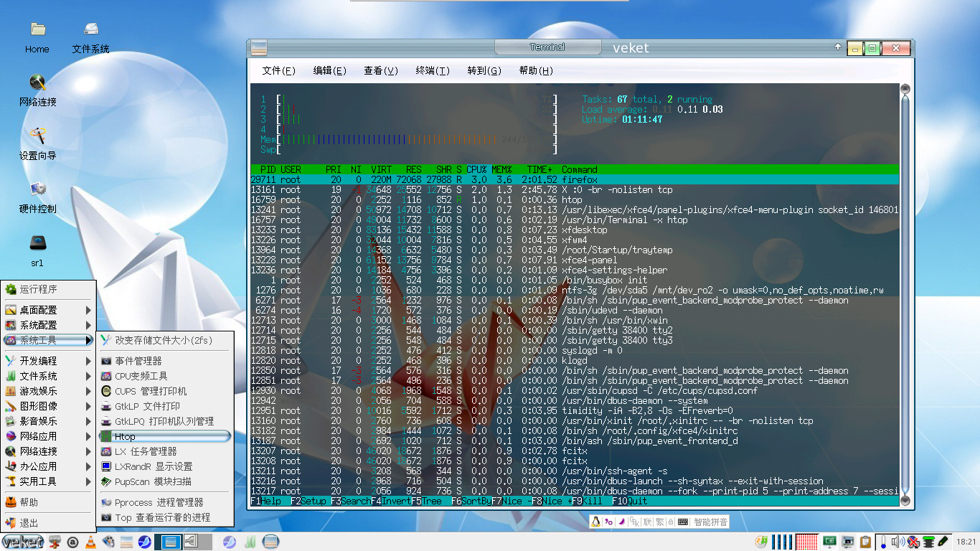Click the clipboard tray icon

[866, 542]
